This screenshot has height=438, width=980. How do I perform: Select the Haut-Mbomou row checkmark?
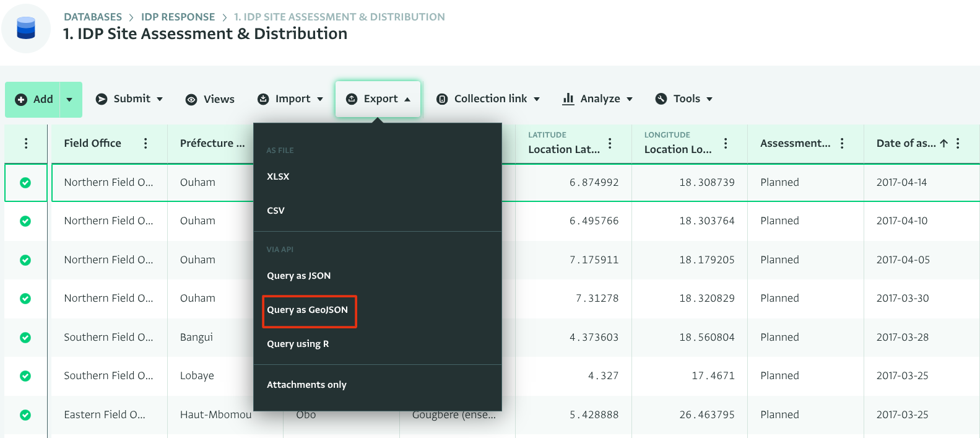tap(25, 415)
